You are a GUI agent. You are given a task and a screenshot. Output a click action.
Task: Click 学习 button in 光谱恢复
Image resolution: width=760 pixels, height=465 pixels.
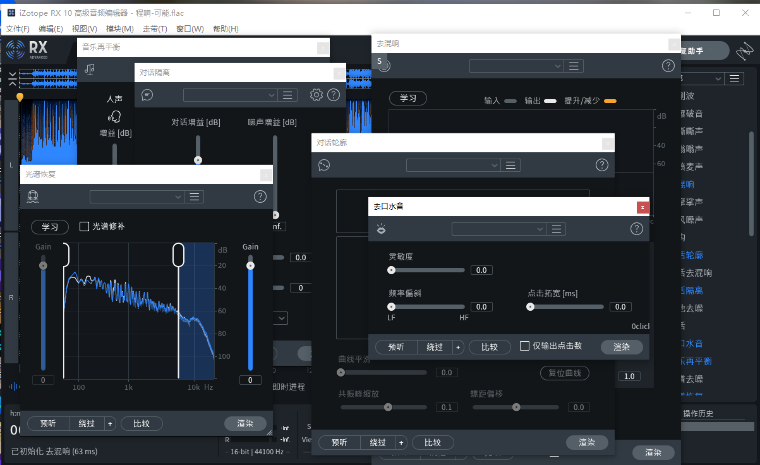[x=50, y=227]
